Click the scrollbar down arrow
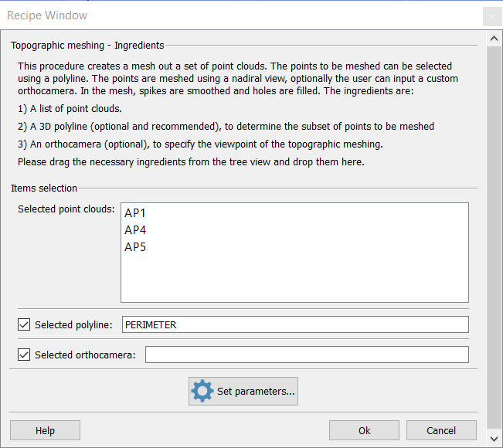 (x=495, y=439)
